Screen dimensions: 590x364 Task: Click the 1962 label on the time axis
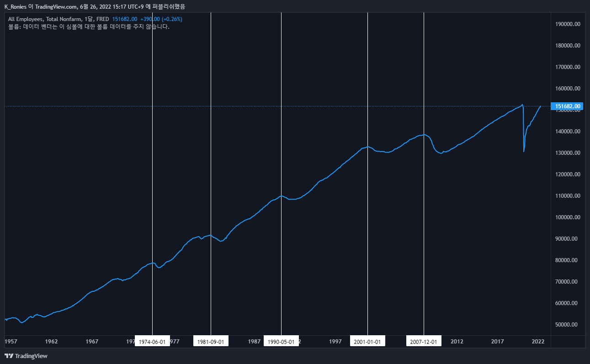pyautogui.click(x=52, y=342)
